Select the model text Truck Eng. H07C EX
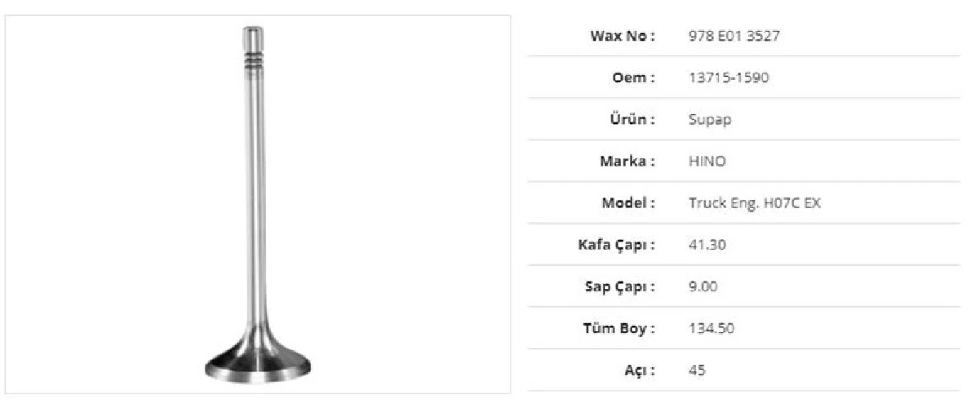The height and width of the screenshot is (408, 980). point(755,203)
